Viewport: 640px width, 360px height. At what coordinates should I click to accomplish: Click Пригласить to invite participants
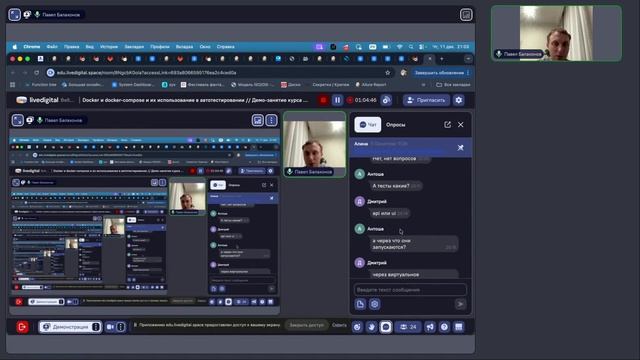pos(427,100)
